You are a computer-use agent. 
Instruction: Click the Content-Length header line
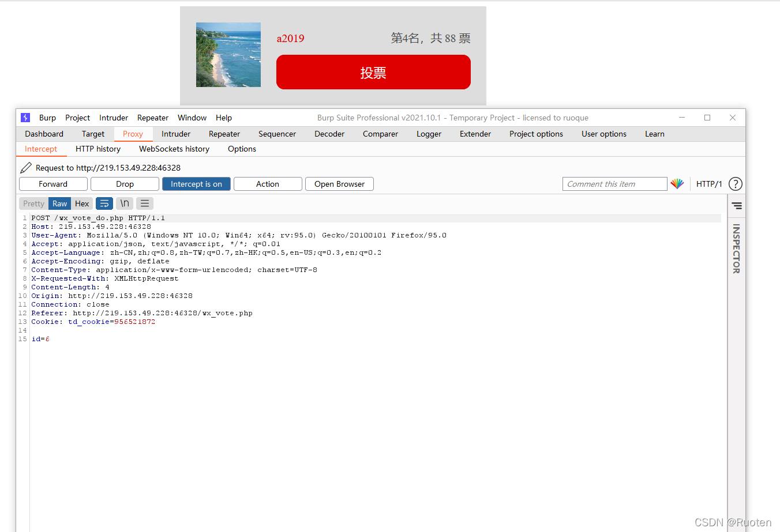[x=70, y=287]
